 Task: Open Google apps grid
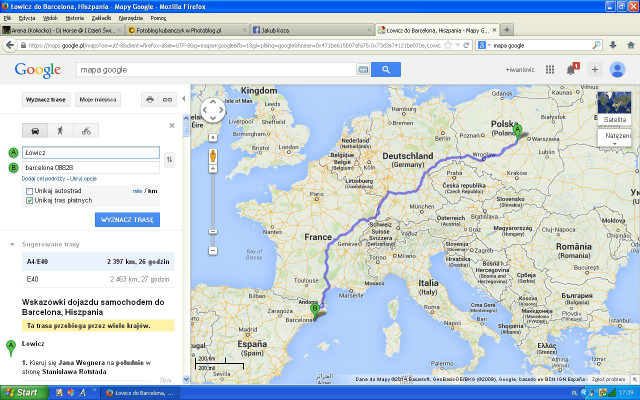point(550,70)
